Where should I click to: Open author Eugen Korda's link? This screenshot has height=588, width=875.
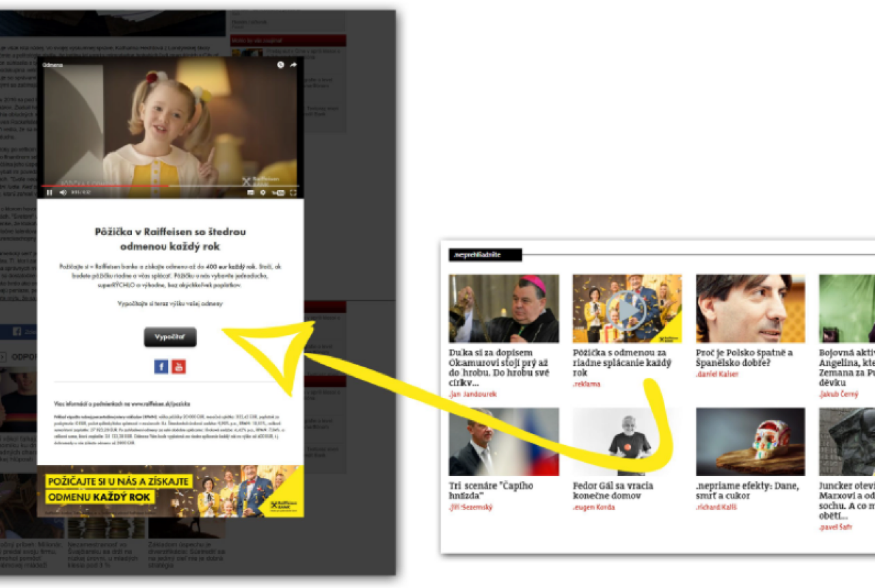point(593,508)
